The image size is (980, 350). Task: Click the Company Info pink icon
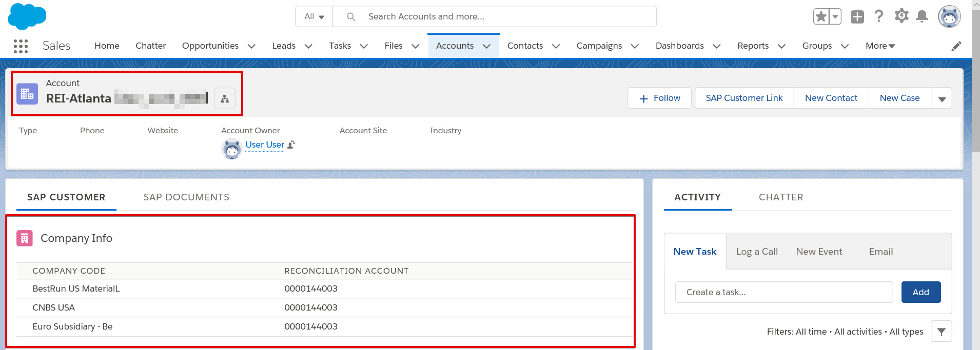coord(25,238)
